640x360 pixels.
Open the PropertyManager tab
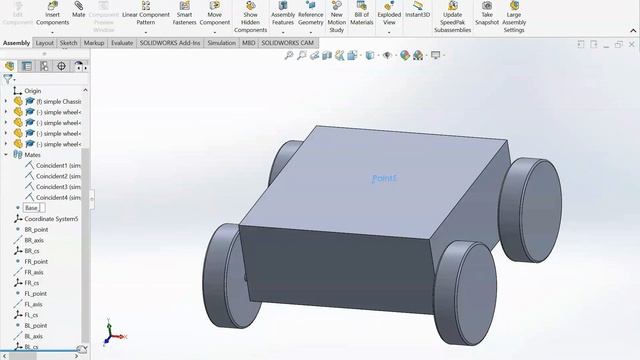coord(27,66)
